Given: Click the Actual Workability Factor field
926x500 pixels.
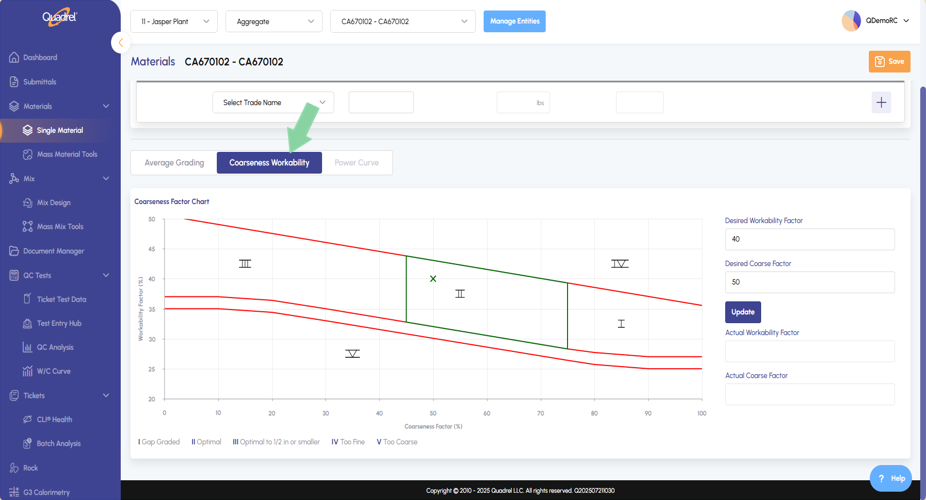Looking at the screenshot, I should click(810, 351).
